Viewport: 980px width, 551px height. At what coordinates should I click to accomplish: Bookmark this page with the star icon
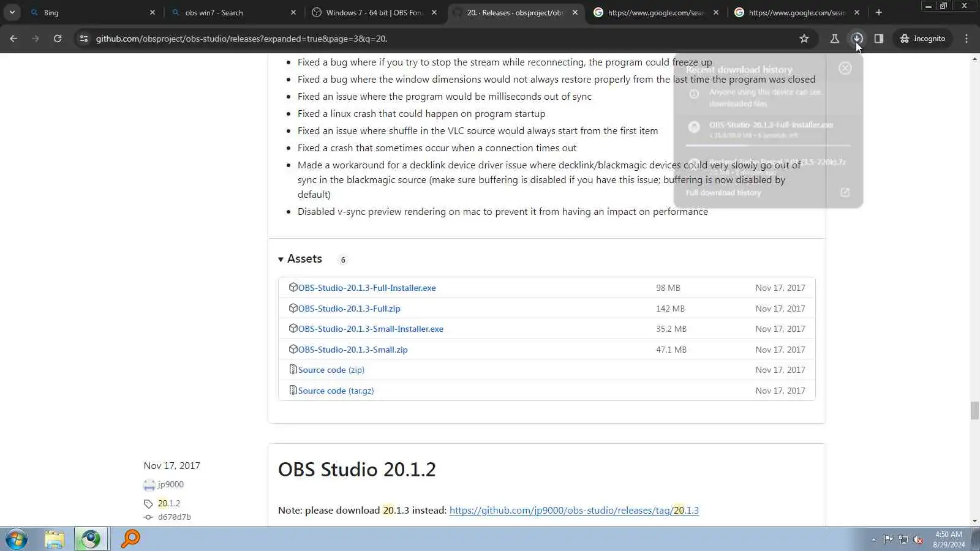pyautogui.click(x=804, y=39)
